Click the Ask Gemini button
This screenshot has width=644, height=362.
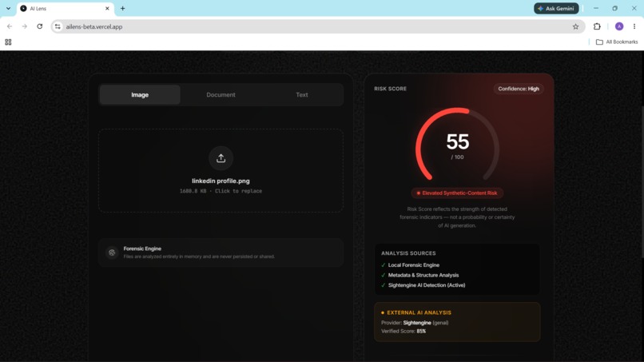tap(556, 8)
